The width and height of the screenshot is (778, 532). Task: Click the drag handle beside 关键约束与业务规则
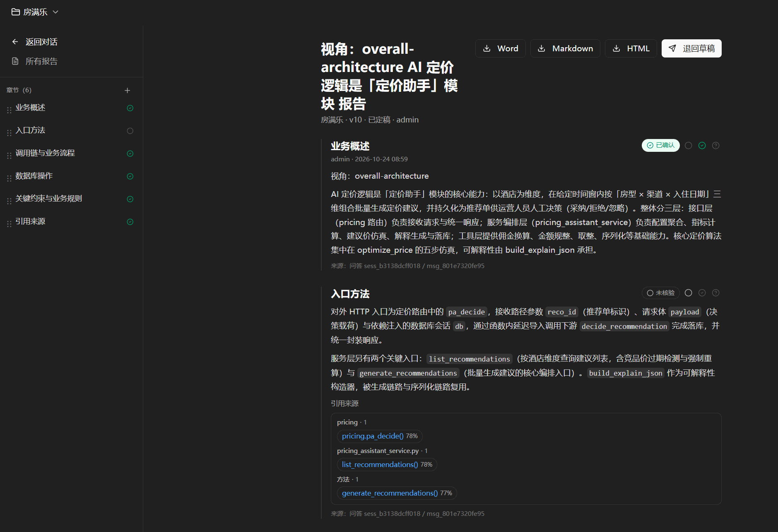9,201
